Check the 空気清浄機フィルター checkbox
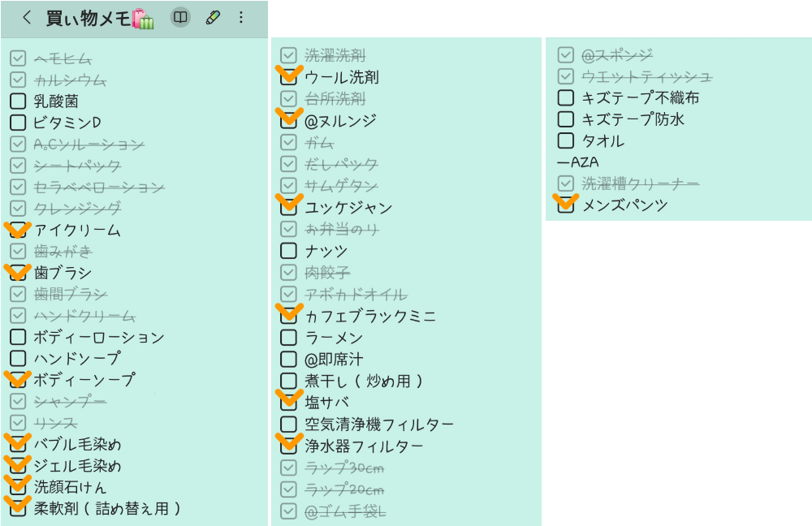 pos(288,424)
